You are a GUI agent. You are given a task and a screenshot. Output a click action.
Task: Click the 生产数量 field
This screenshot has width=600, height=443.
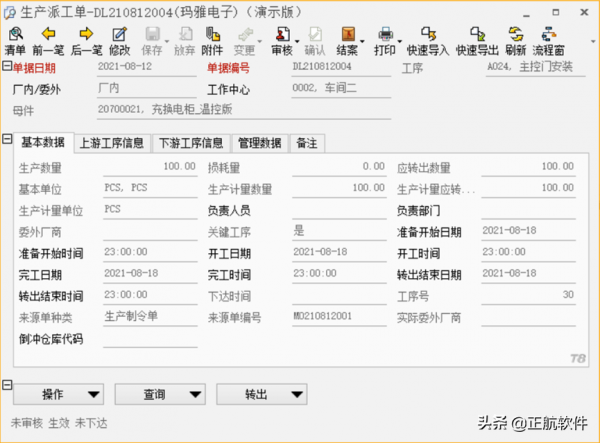click(150, 167)
